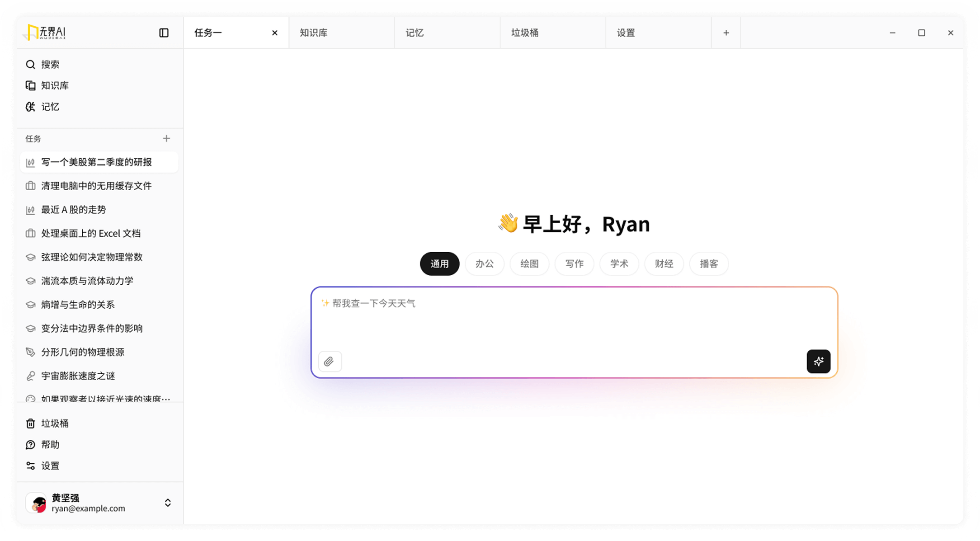Expand the account switcher chevron for 黄坚强

pos(168,503)
